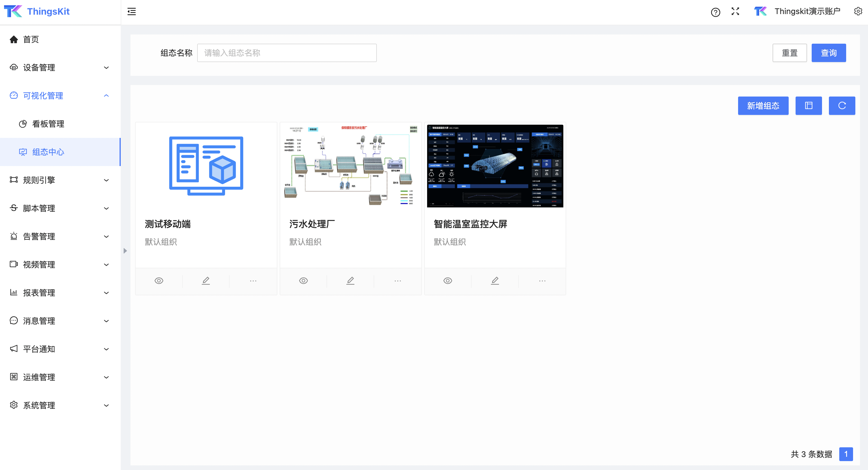Image resolution: width=868 pixels, height=470 pixels.
Task: Click the layout view toggle button
Action: coord(808,106)
